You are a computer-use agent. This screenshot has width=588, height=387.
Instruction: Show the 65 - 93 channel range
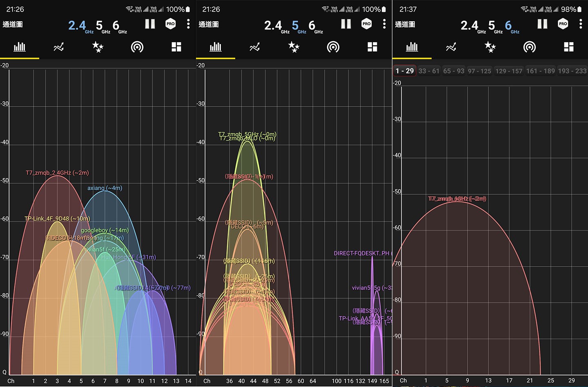pos(454,71)
